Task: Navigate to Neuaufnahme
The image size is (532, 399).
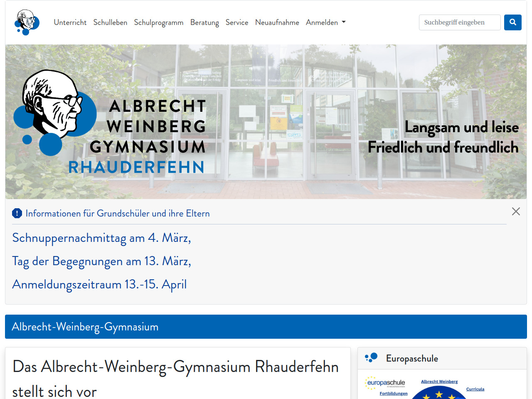Action: point(277,22)
